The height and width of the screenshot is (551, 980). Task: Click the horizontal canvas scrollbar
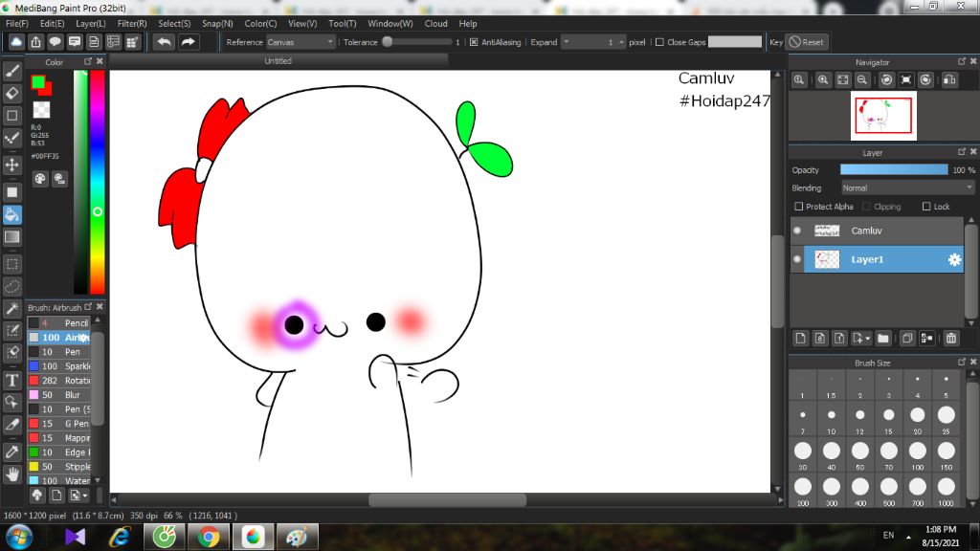click(447, 499)
